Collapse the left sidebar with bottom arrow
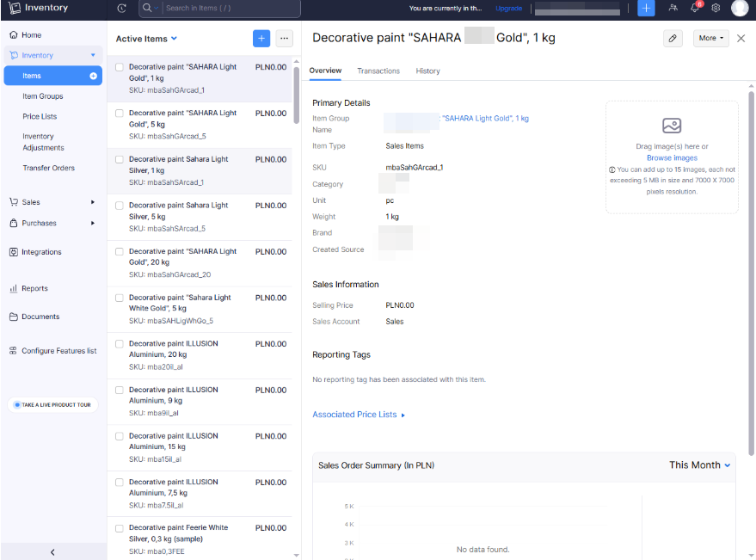This screenshot has width=756, height=560. point(52,551)
